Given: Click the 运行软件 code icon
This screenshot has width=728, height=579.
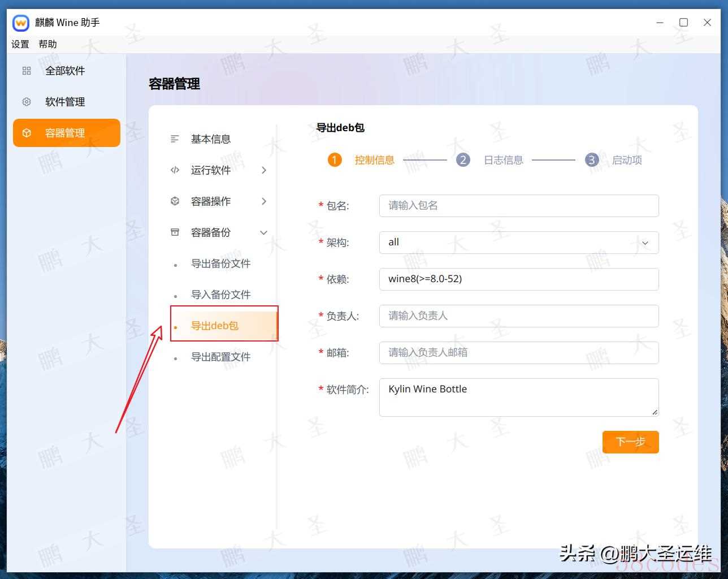Looking at the screenshot, I should pos(175,170).
